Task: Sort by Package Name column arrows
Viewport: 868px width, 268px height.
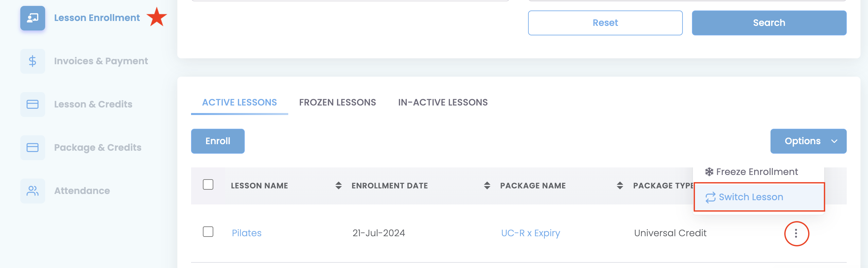Action: click(x=619, y=185)
